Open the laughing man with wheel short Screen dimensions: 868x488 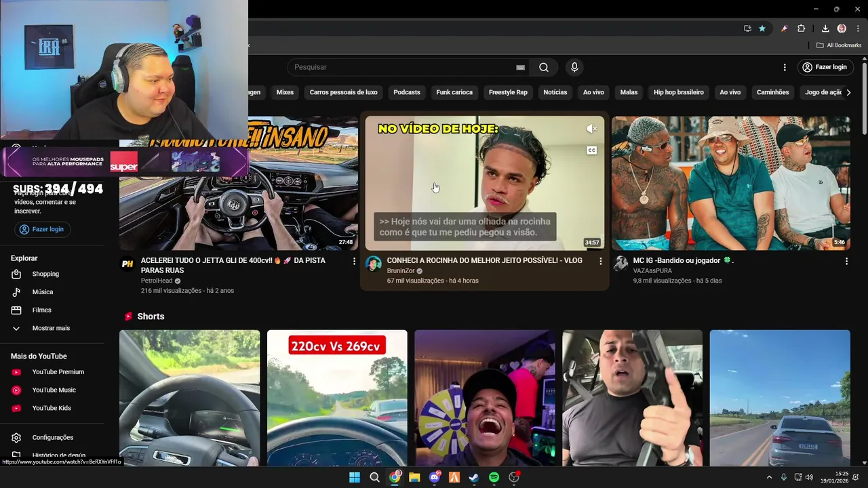coord(484,399)
